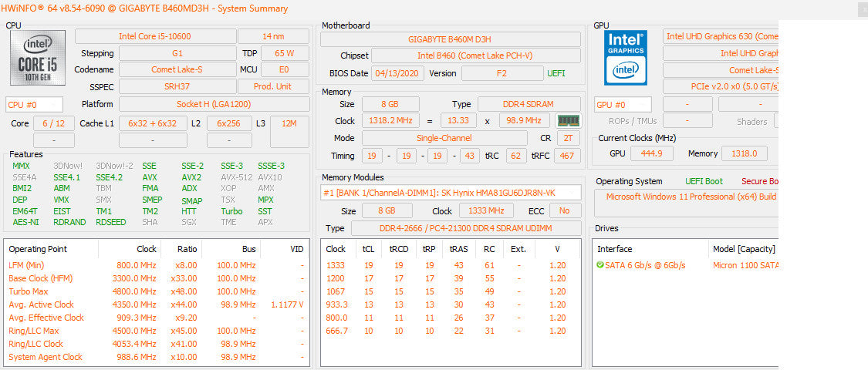The height and width of the screenshot is (370, 868).
Task: Click the TDP value 65 W
Action: (285, 54)
